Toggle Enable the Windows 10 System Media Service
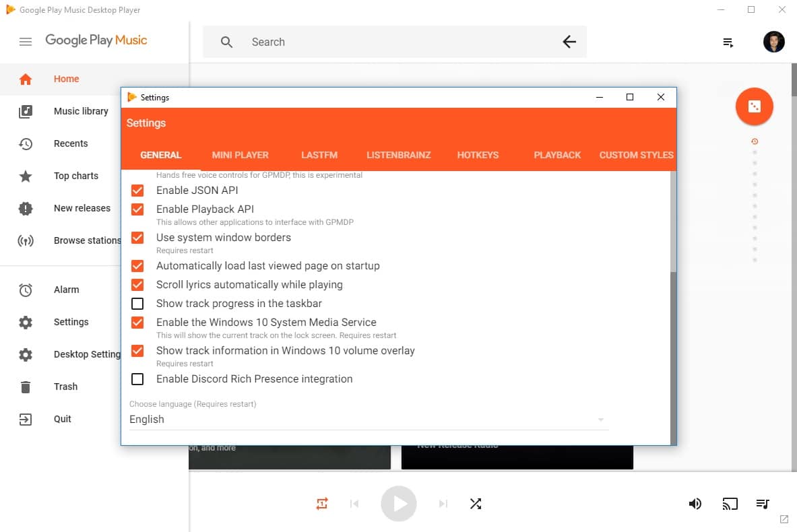797x532 pixels. tap(137, 323)
